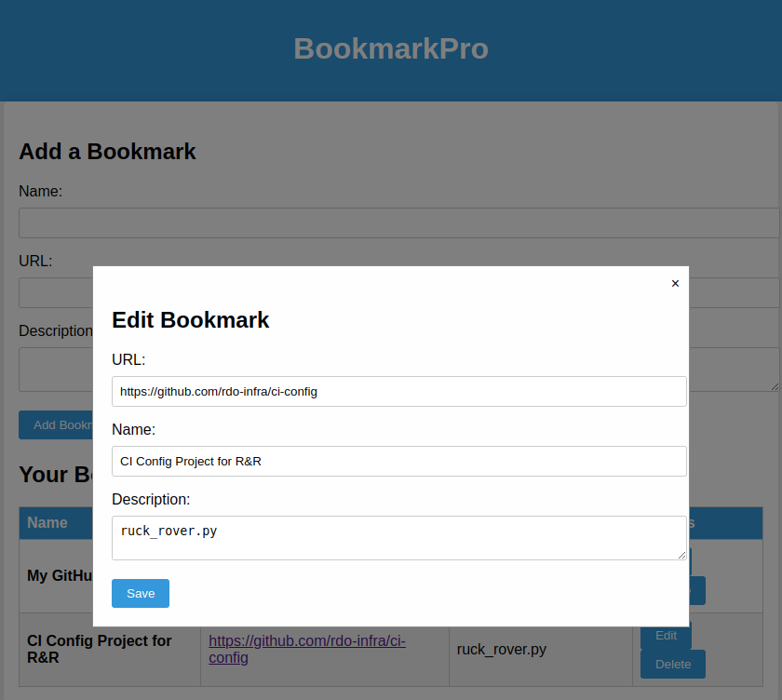Click the Add Bookmark button behind dialog
The height and width of the screenshot is (700, 782).
coord(56,424)
